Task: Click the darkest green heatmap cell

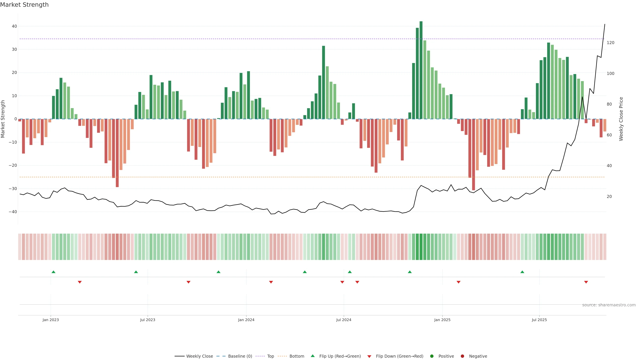Action: (421, 247)
